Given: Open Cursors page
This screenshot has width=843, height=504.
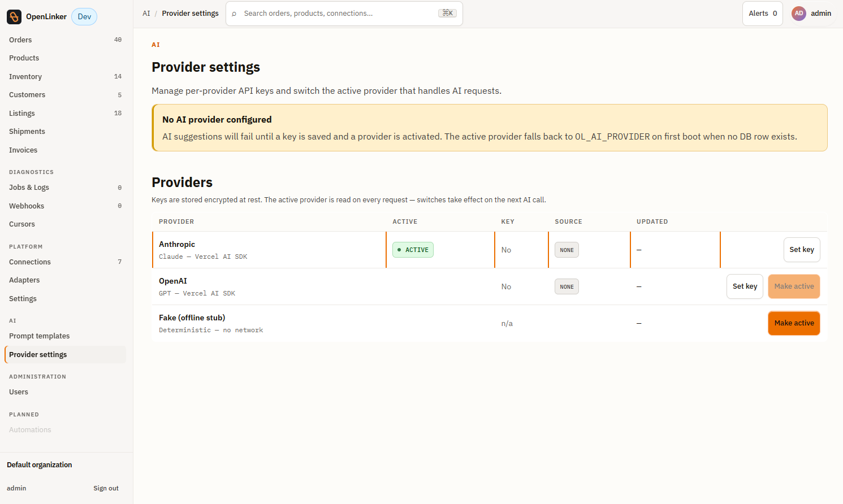Looking at the screenshot, I should coord(66,224).
